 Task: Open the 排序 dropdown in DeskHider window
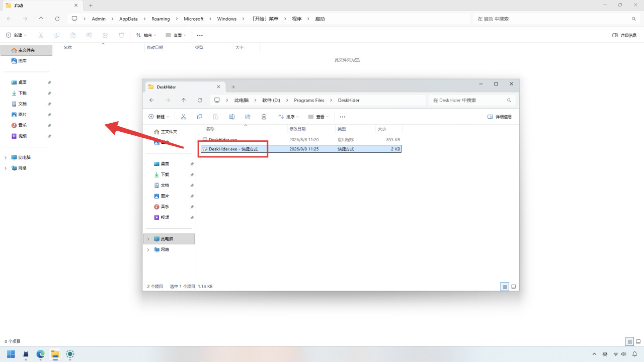pos(289,117)
